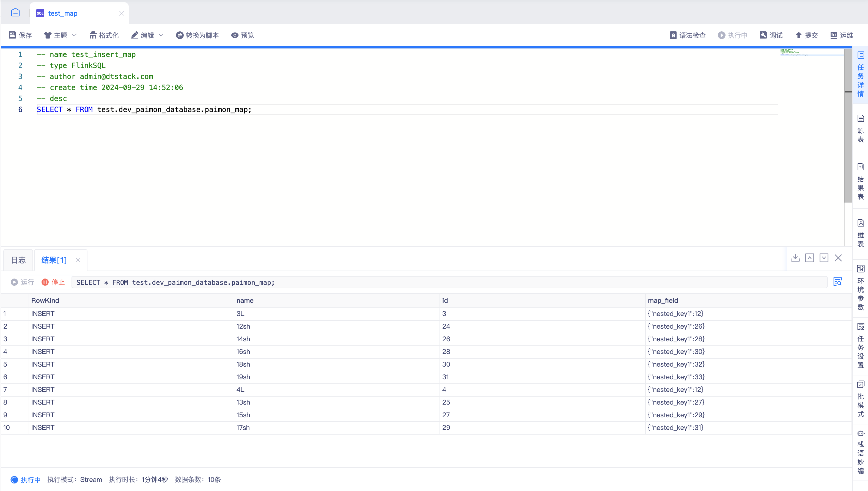This screenshot has height=491, width=868.
Task: Download the query results
Action: [x=795, y=258]
